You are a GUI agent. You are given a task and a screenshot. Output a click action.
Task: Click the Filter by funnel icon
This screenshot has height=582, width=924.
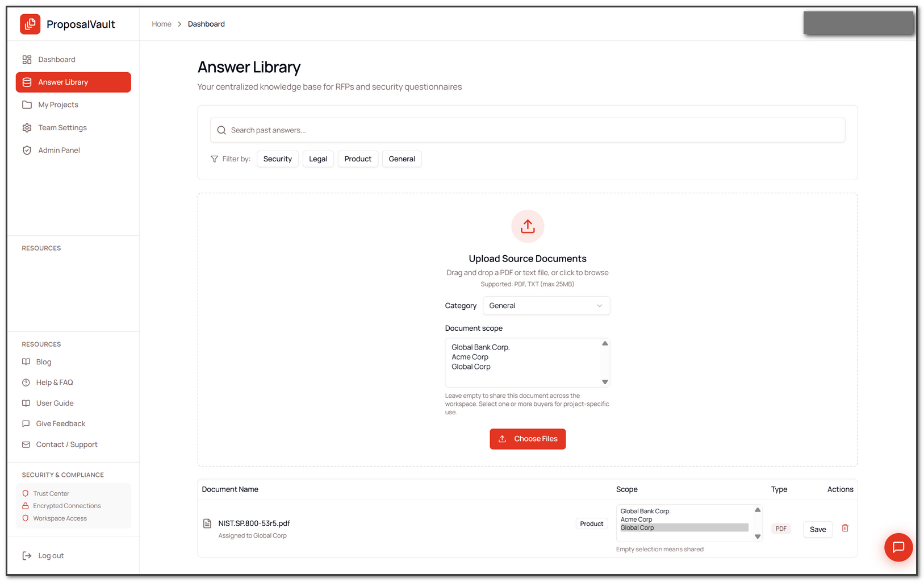point(214,159)
